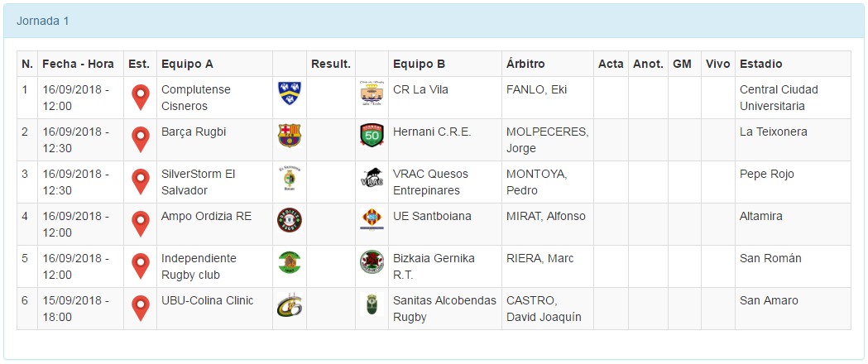Click the Complutense Cisneros shield logo
The height and width of the screenshot is (364, 868).
pyautogui.click(x=290, y=93)
